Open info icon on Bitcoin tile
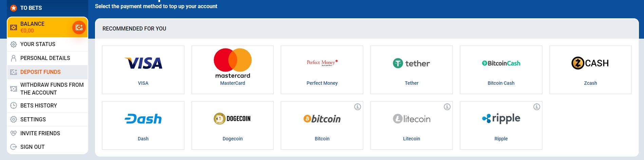 tap(358, 107)
